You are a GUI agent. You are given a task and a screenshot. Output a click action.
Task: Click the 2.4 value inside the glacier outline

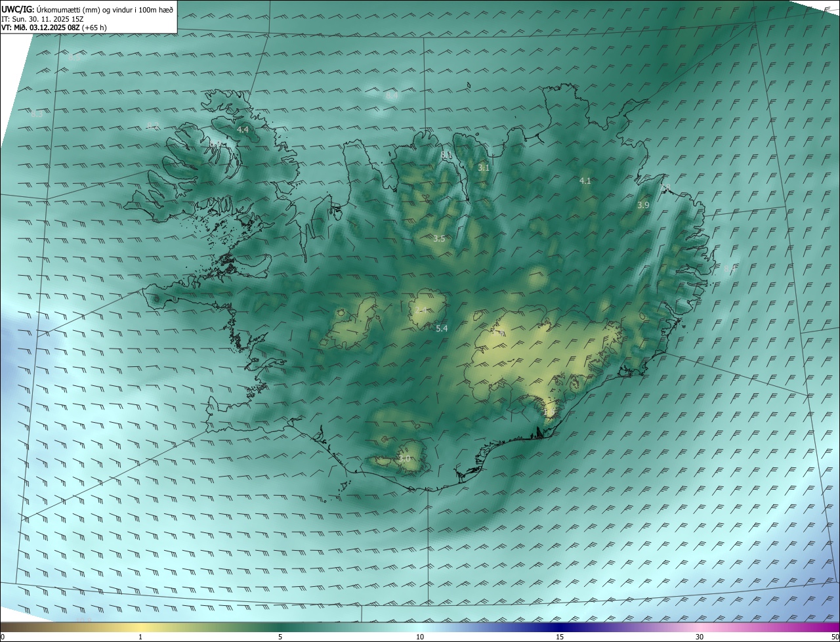coord(421,310)
